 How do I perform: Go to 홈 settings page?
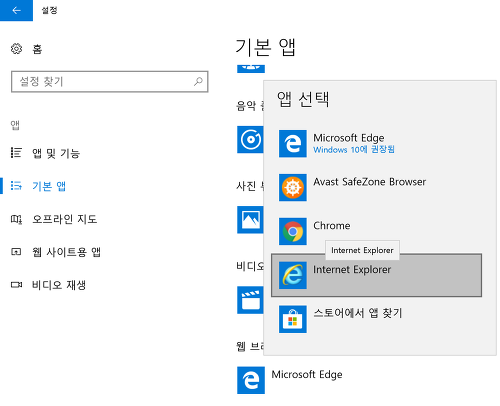coord(37,49)
